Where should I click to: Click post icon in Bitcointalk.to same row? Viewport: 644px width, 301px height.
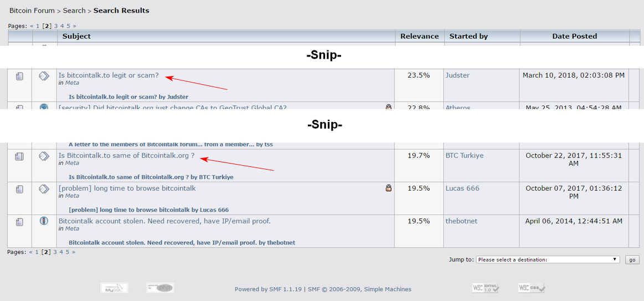[44, 156]
